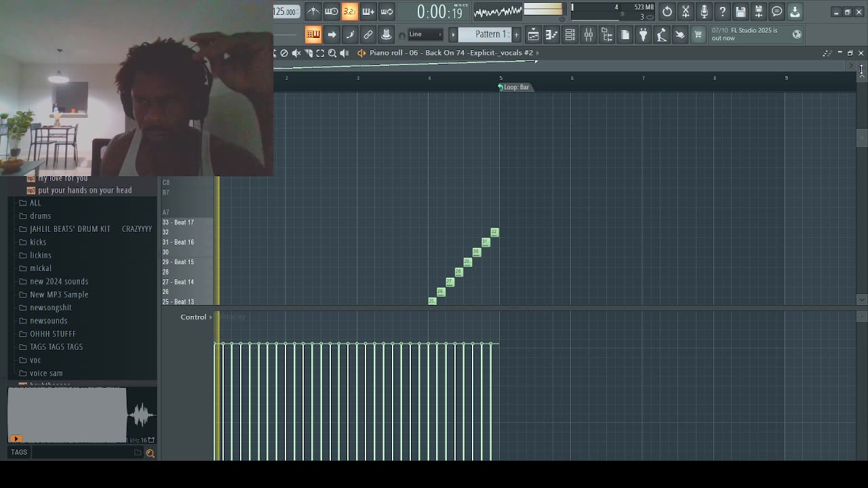Toggle the recording countdown button
The width and height of the screenshot is (868, 488).
[349, 12]
